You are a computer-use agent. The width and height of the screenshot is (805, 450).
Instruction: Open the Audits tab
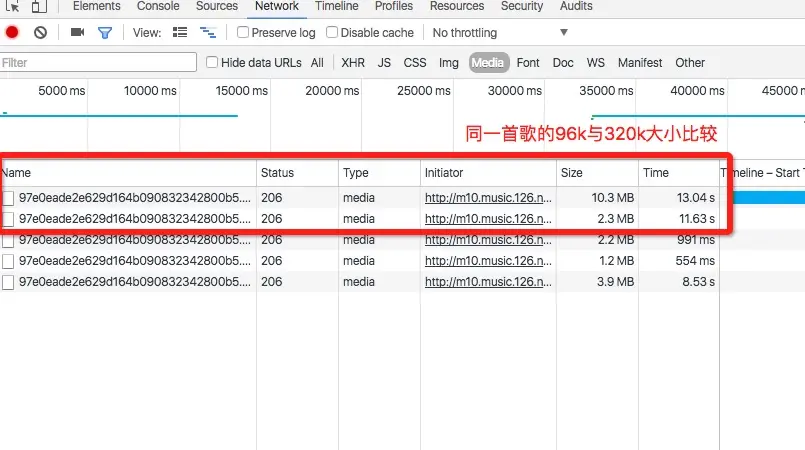click(576, 6)
